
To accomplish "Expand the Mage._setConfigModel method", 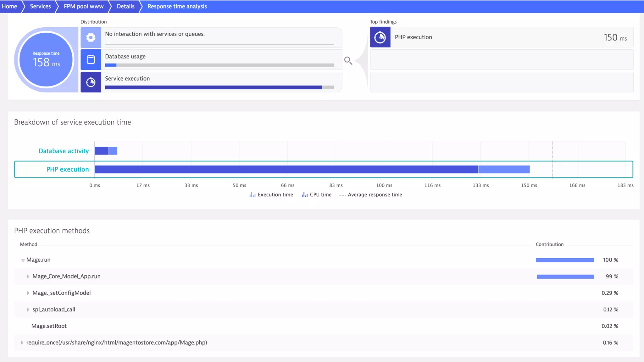I will pyautogui.click(x=28, y=293).
